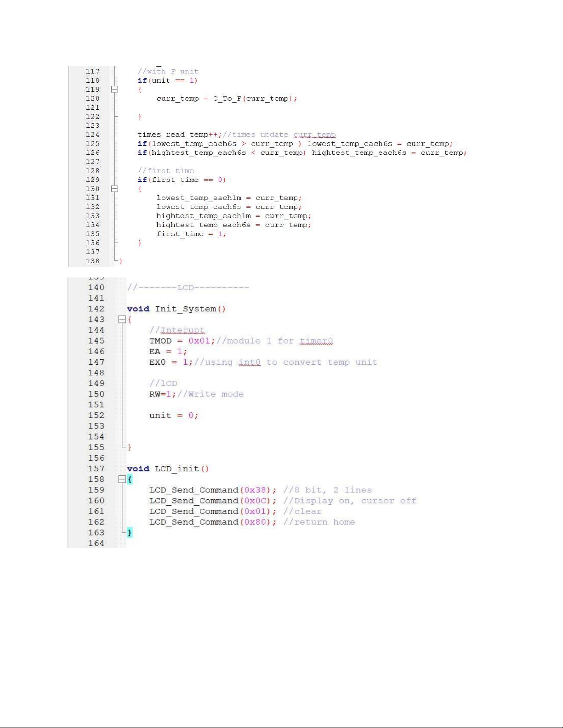Click line number 117 in the gutter
This screenshot has height=728, width=563.
[x=92, y=72]
